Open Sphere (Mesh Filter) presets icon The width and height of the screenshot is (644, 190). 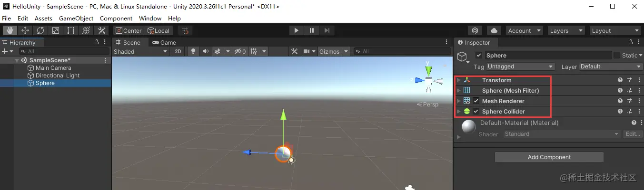click(630, 91)
